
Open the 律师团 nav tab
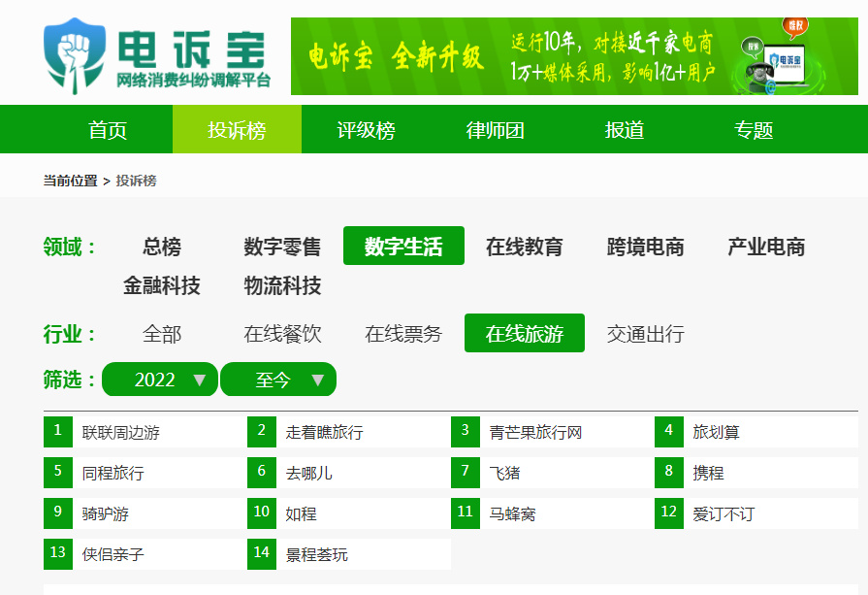(495, 130)
